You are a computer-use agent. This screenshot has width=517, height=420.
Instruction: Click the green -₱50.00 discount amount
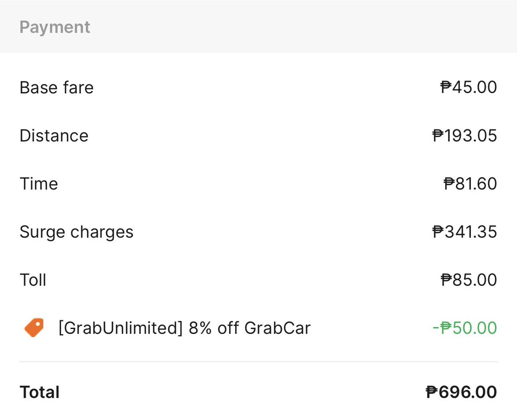(x=464, y=328)
